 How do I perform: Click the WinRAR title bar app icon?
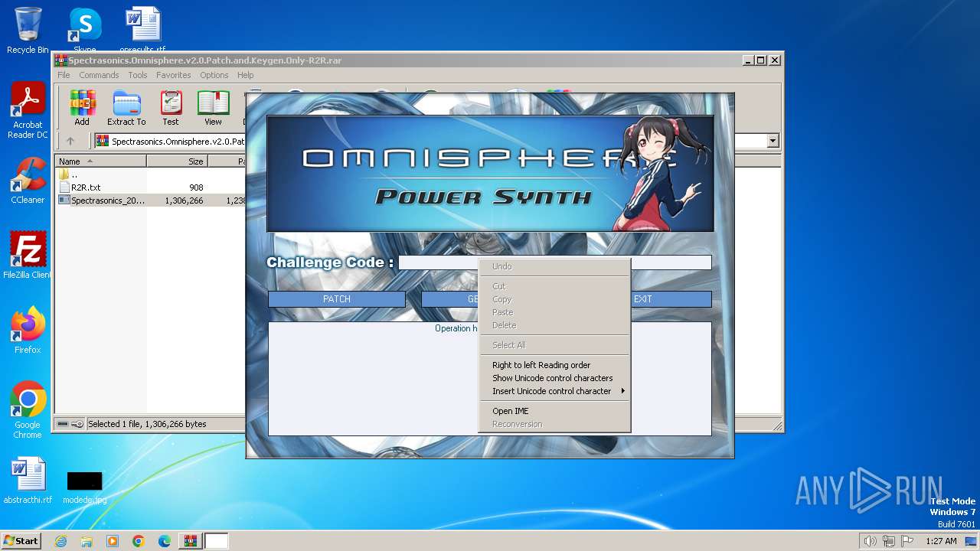coord(61,60)
